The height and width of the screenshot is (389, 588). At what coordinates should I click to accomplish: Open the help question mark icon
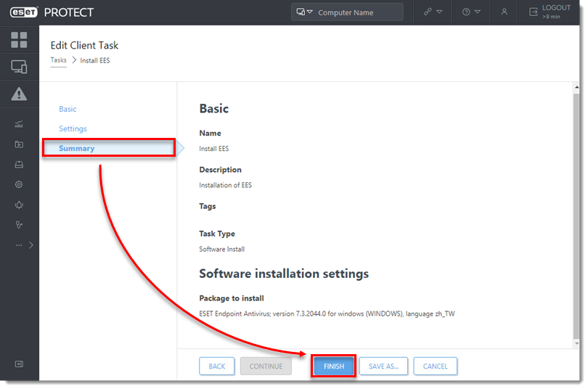pos(466,12)
